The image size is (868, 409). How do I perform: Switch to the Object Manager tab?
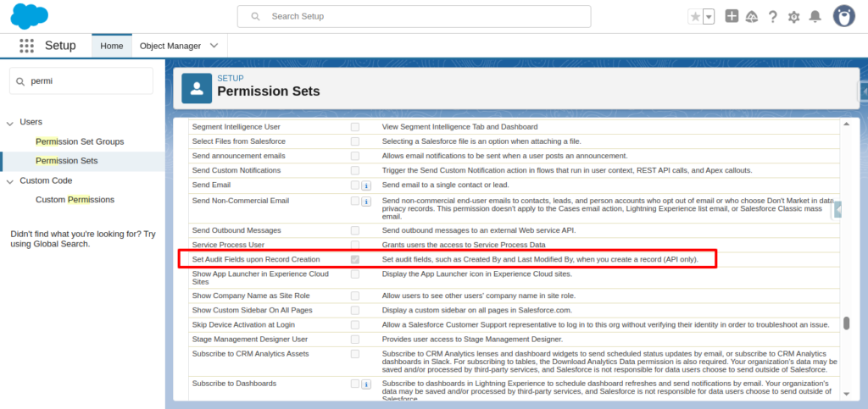tap(170, 46)
